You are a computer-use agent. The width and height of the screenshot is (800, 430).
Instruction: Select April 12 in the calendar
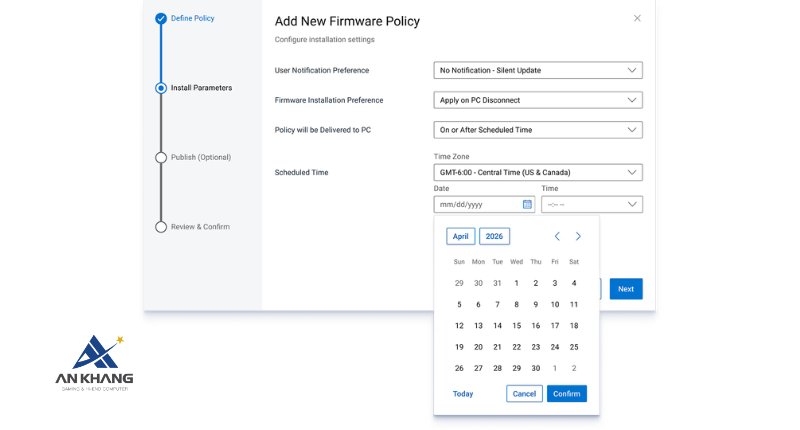[459, 325]
